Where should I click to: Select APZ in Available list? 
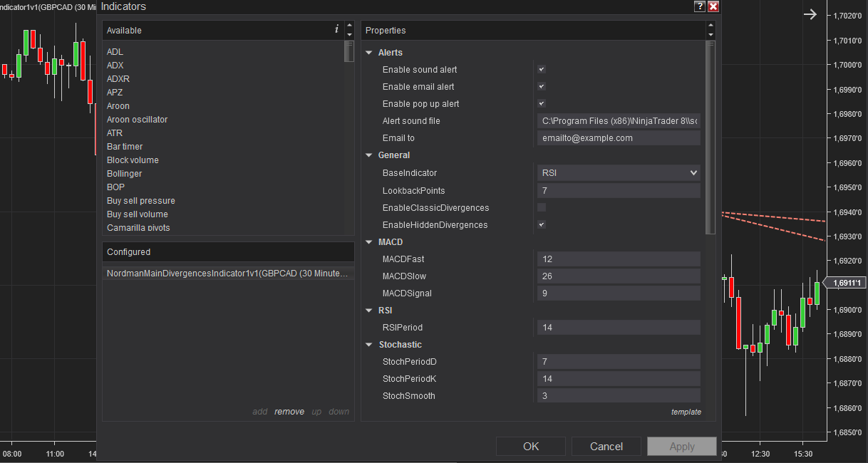click(x=115, y=93)
